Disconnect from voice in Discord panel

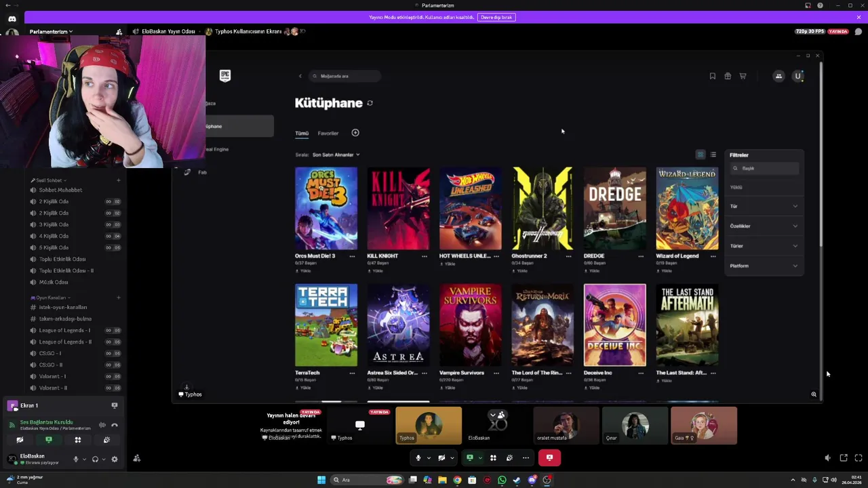click(115, 425)
